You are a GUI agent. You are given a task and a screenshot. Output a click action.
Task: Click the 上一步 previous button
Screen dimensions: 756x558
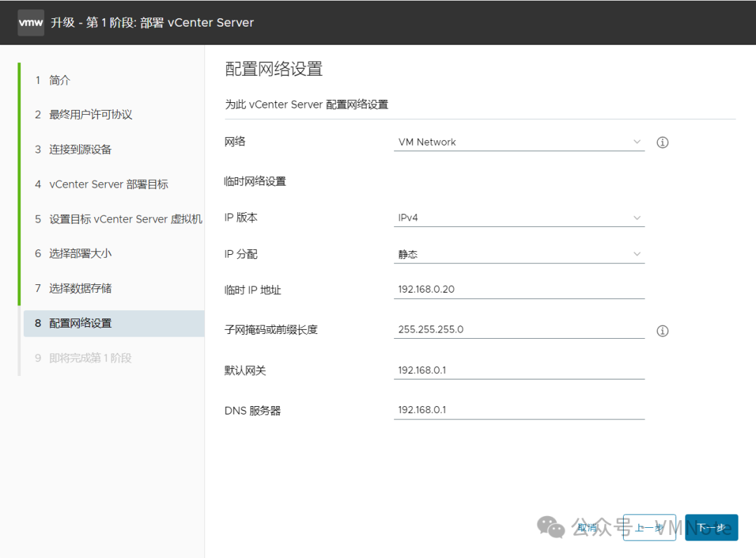click(649, 528)
